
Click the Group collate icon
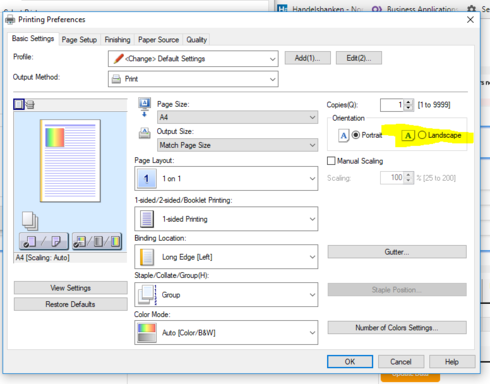[147, 295]
